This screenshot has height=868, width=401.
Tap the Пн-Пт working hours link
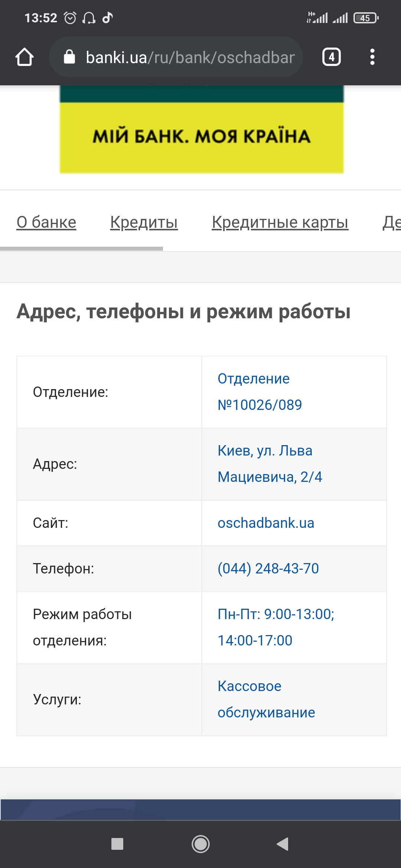(276, 627)
